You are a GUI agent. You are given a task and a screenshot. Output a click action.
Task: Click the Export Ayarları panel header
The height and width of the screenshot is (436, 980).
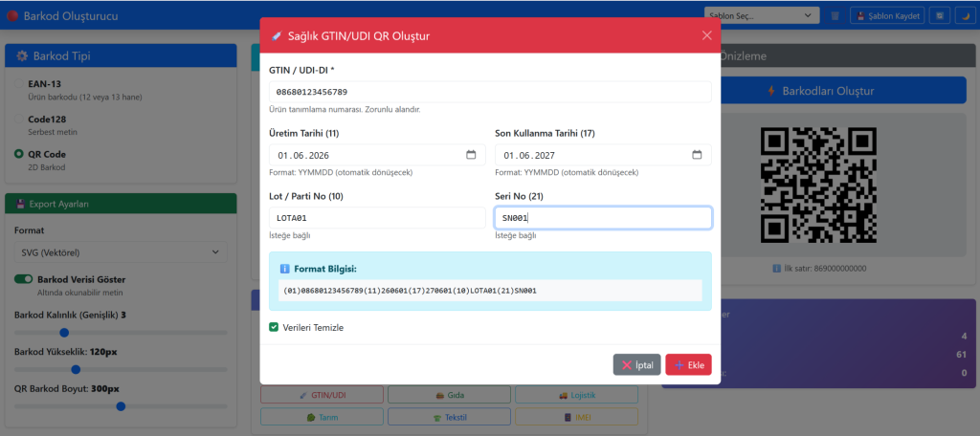[x=121, y=204]
